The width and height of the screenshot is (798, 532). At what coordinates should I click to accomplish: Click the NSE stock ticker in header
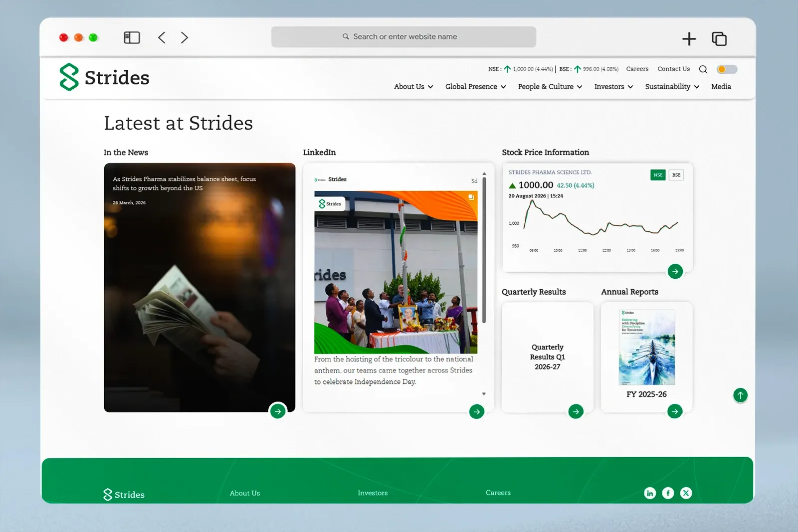tap(521, 69)
